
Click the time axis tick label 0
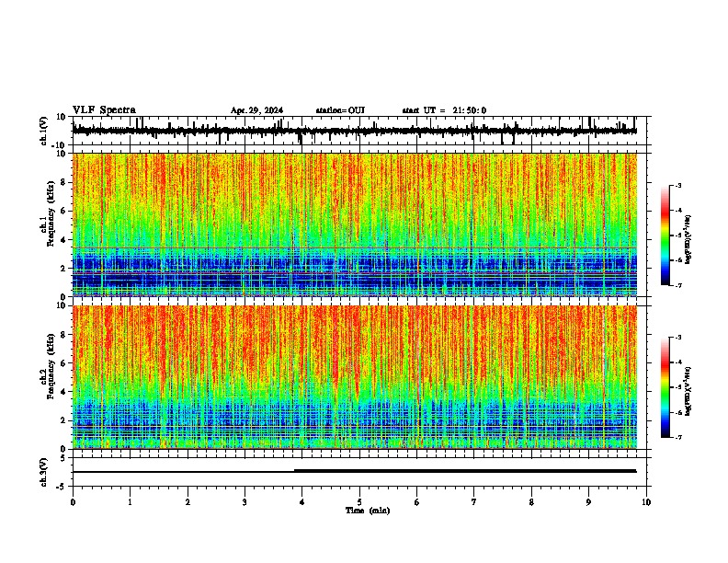point(73,502)
